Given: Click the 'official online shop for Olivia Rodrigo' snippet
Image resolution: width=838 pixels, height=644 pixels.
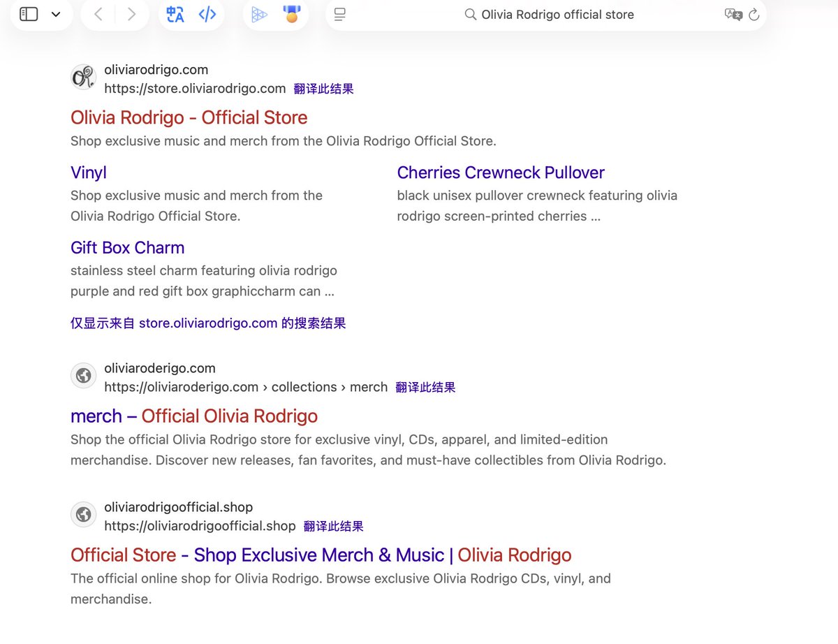Looking at the screenshot, I should pos(341,589).
